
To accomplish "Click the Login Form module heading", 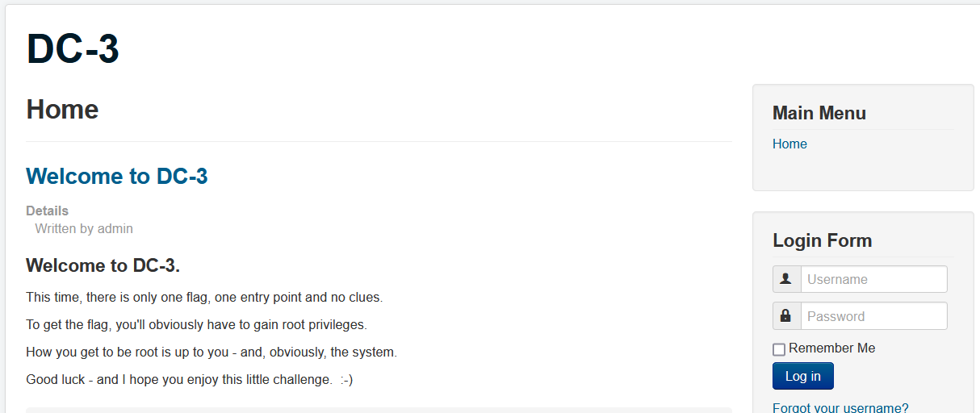I will (822, 240).
